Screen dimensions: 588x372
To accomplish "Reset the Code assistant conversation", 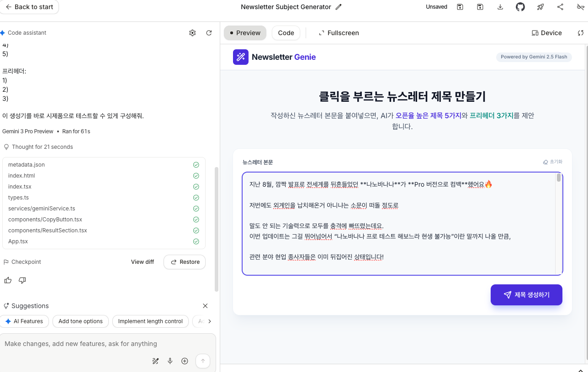I will [209, 33].
